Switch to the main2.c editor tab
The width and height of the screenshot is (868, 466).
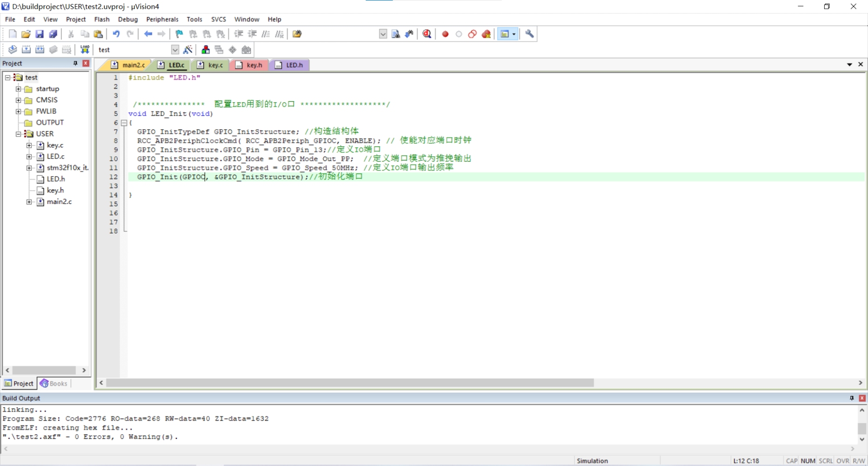coord(129,65)
